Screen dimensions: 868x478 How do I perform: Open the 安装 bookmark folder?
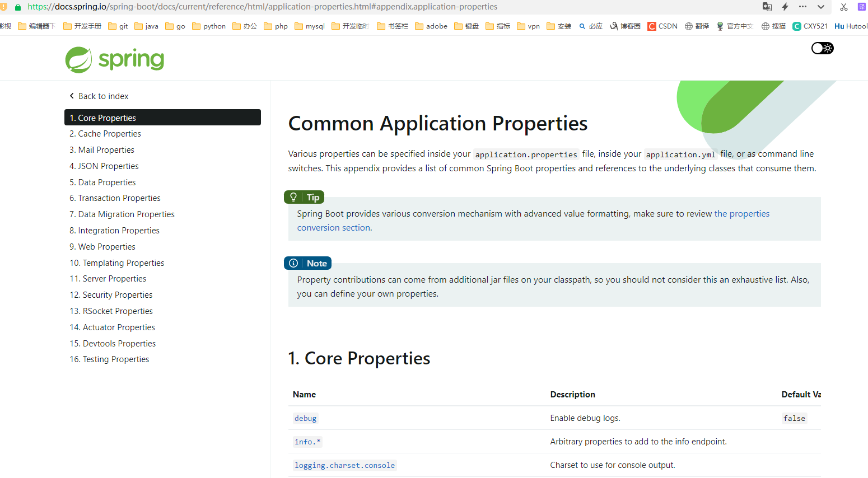(x=559, y=26)
